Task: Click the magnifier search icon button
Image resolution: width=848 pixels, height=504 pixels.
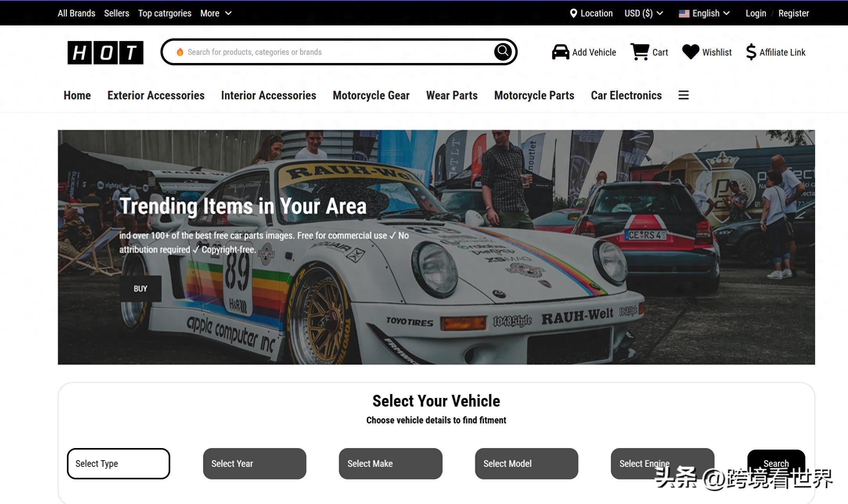Action: tap(503, 51)
